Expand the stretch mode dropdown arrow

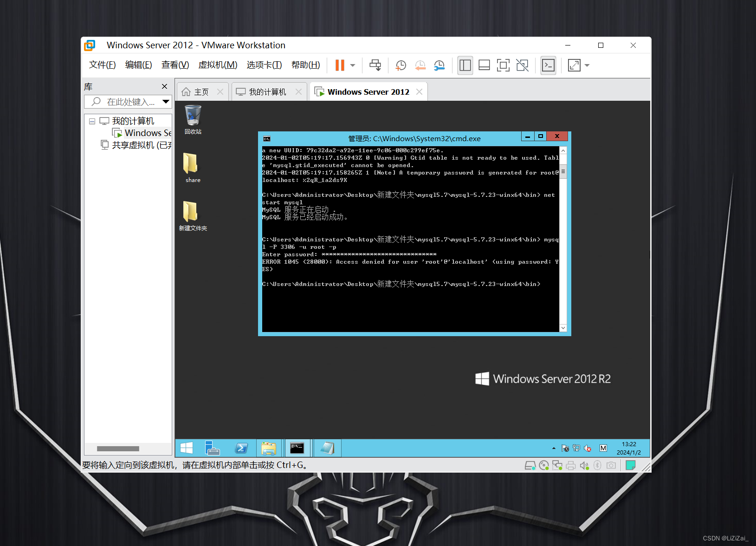(x=587, y=65)
